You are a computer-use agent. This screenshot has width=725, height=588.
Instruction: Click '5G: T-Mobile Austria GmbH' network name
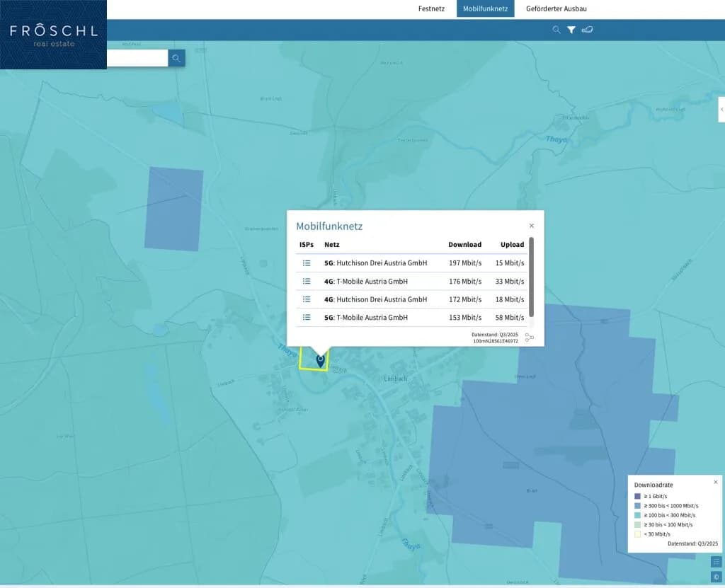coord(366,318)
